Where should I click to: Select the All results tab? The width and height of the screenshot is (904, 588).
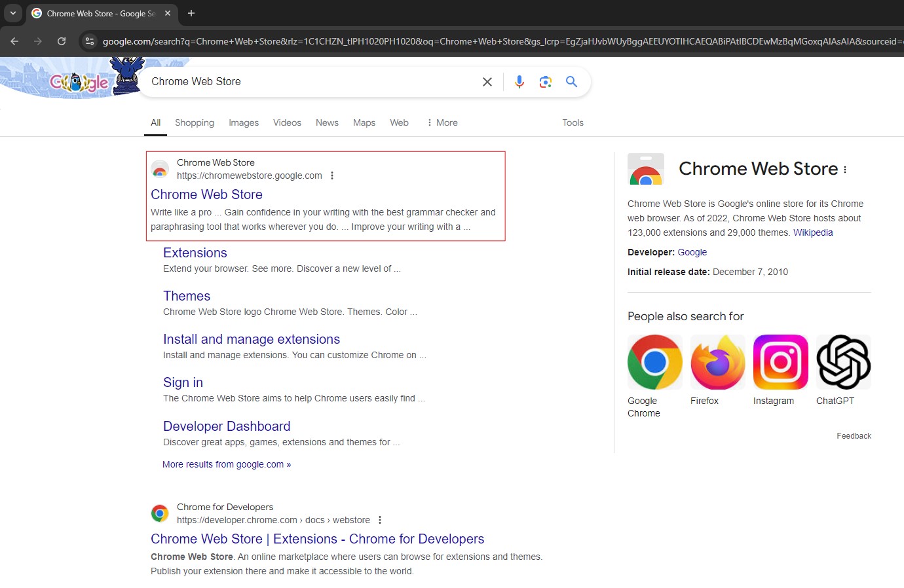[155, 122]
